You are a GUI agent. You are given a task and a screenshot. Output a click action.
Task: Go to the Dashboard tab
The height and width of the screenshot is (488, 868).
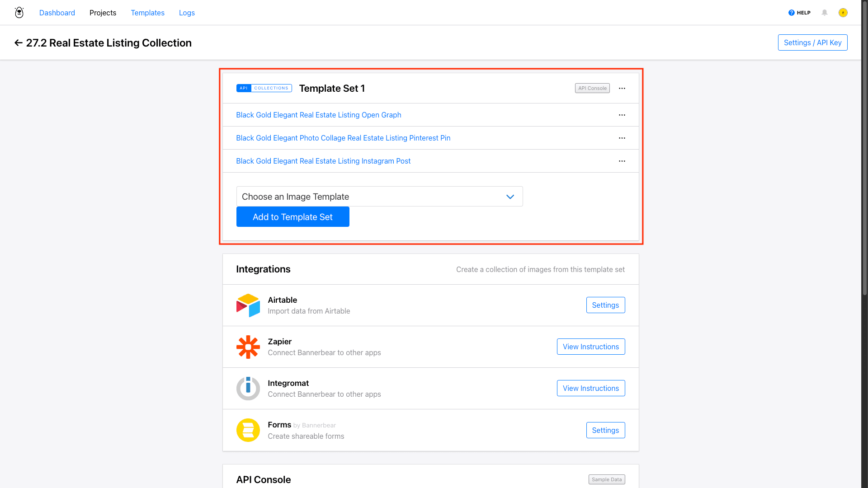[x=57, y=13]
